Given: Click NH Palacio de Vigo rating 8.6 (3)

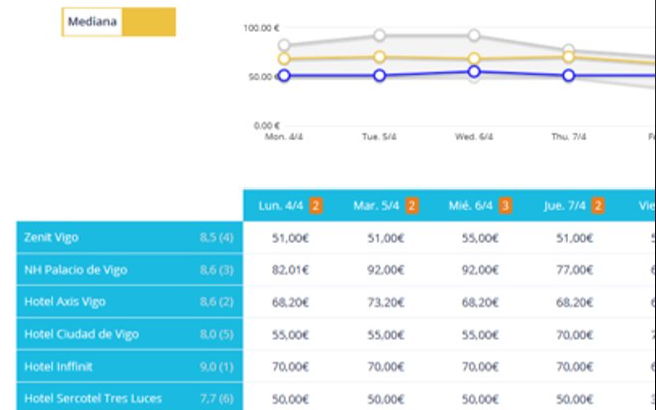Looking at the screenshot, I should [x=216, y=270].
